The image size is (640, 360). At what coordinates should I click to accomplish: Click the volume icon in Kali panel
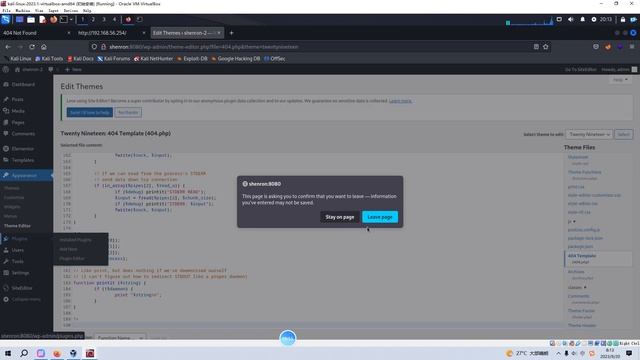(571, 19)
